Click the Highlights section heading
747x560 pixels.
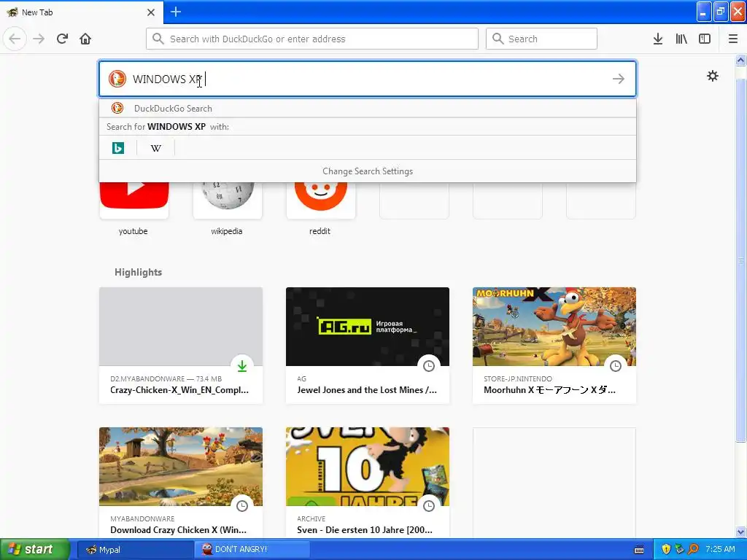tap(138, 273)
